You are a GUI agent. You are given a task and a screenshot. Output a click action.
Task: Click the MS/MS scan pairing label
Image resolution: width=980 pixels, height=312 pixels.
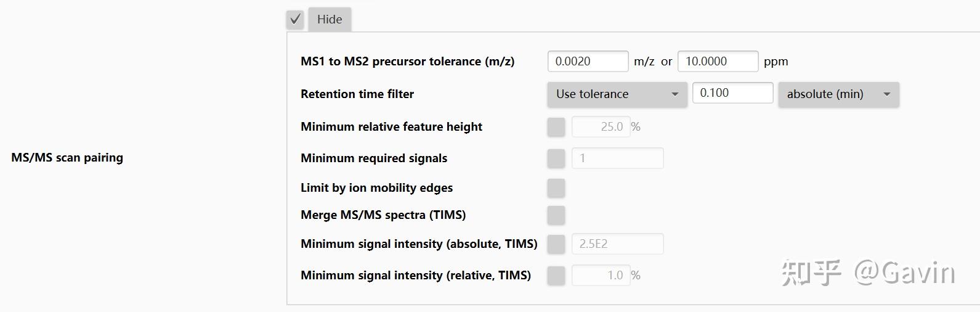(67, 158)
